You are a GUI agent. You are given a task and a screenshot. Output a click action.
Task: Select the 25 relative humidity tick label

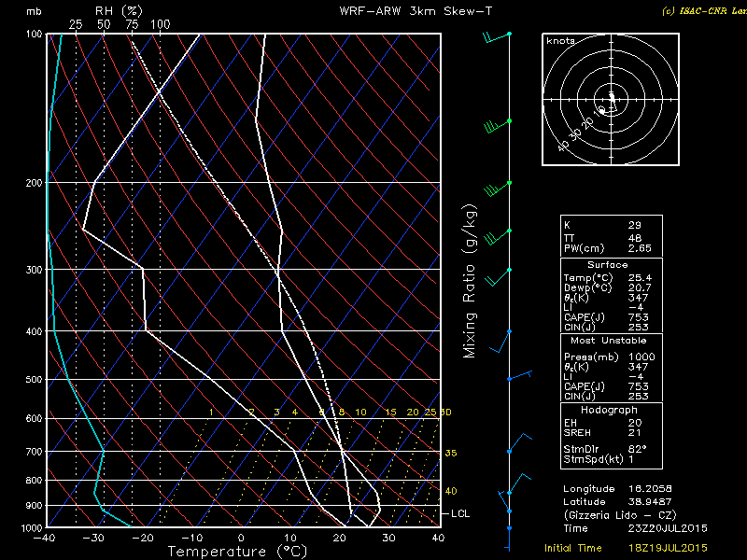pyautogui.click(x=76, y=25)
